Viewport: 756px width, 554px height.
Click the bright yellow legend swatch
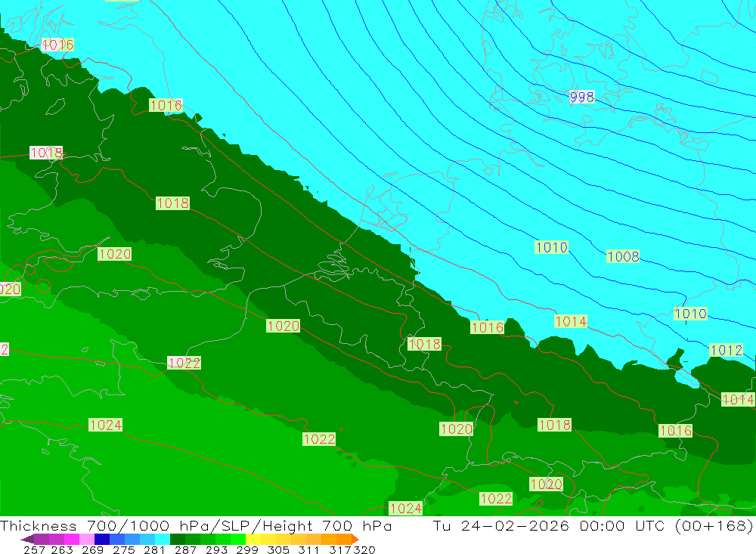click(253, 539)
